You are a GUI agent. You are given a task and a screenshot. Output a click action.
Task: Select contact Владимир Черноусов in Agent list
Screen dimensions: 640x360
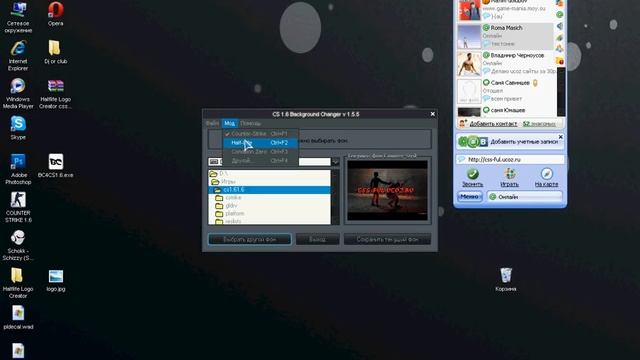point(505,63)
